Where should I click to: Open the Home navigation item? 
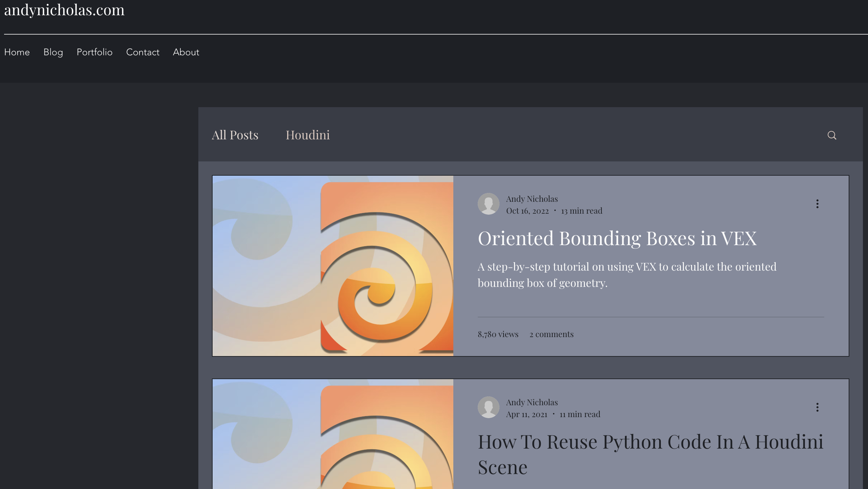coord(17,52)
